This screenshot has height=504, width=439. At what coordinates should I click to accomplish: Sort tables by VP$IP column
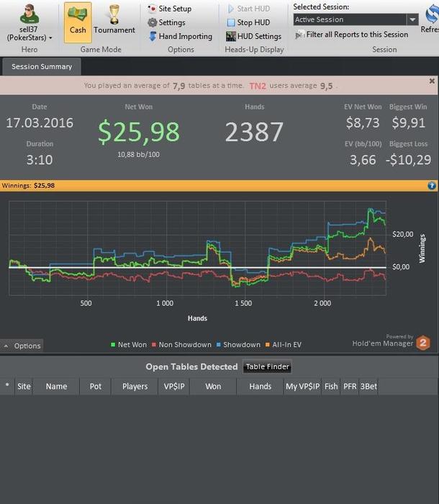[x=174, y=387]
